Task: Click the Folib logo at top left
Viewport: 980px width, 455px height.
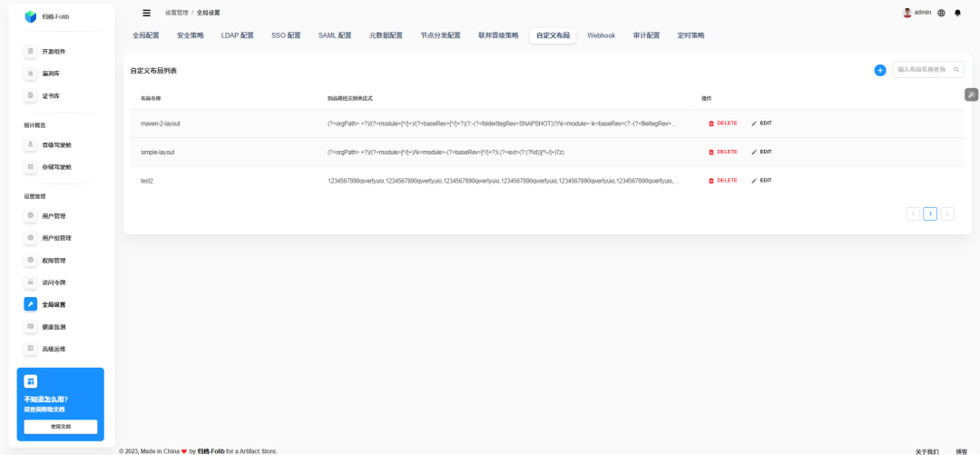Action: pos(31,16)
